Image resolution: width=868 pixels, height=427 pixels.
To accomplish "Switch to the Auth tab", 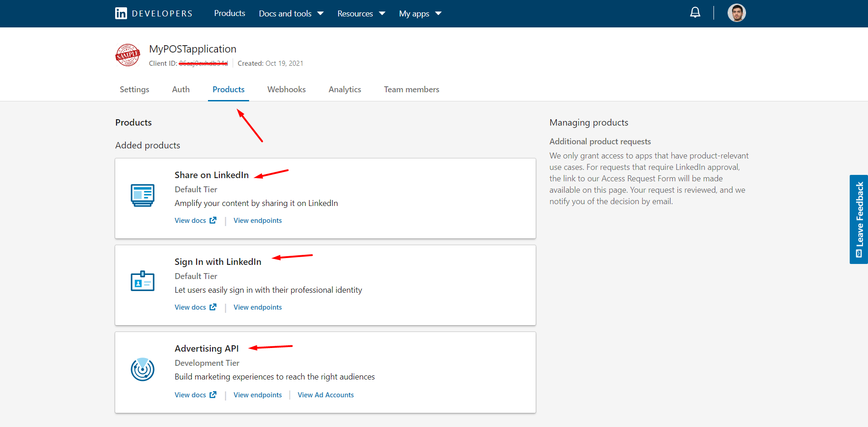I will [181, 90].
